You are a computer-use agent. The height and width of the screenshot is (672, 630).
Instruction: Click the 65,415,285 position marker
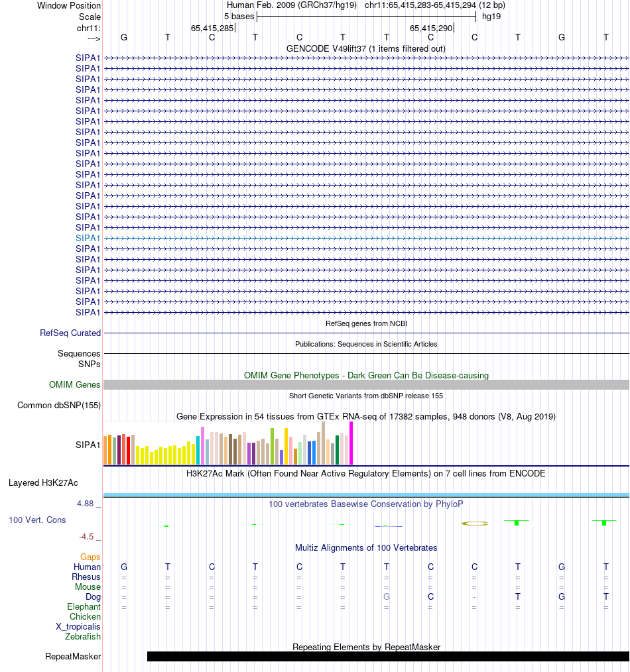212,28
